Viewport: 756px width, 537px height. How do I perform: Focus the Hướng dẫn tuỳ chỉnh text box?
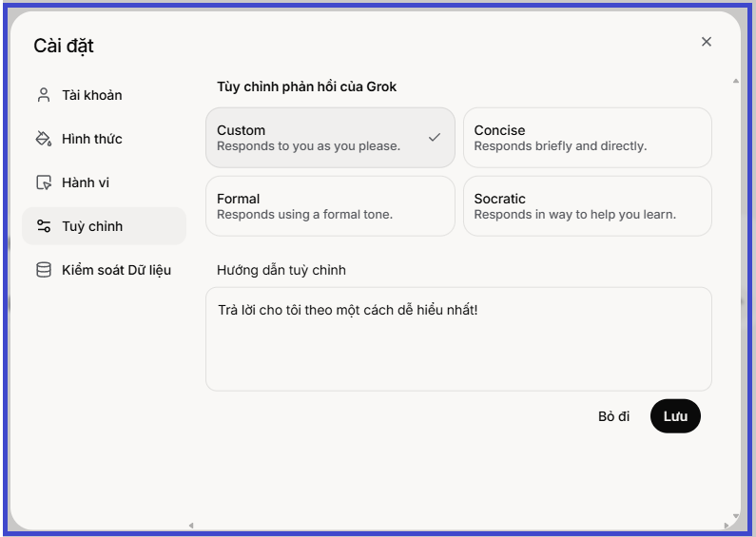point(458,339)
